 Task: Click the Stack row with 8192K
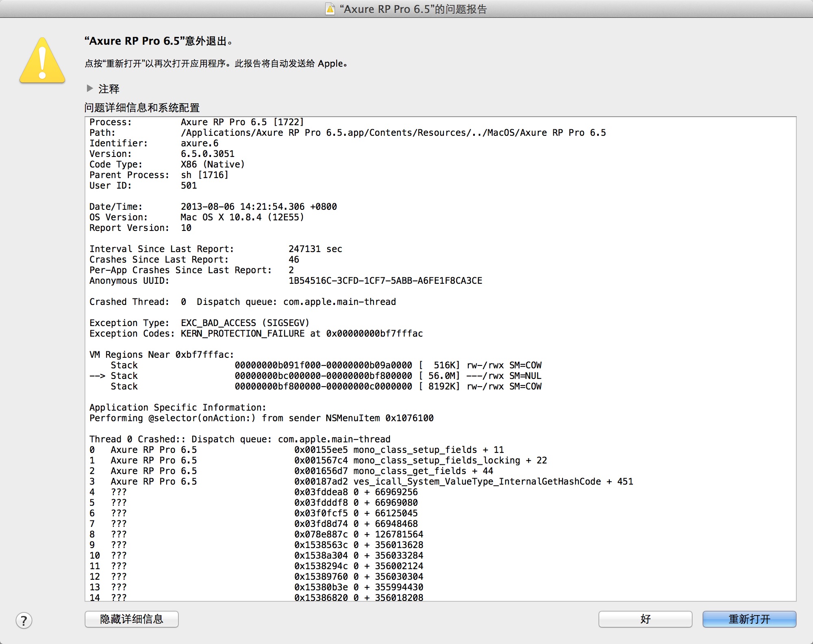click(326, 386)
